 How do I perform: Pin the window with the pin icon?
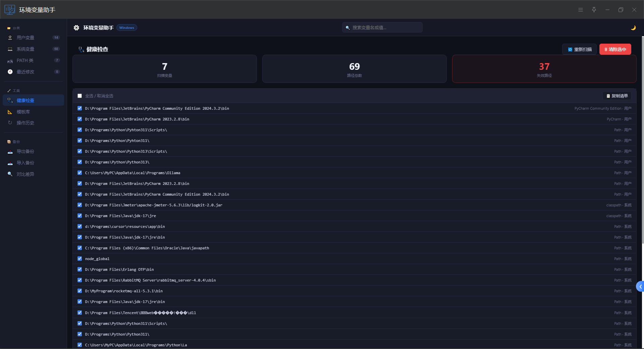click(594, 10)
